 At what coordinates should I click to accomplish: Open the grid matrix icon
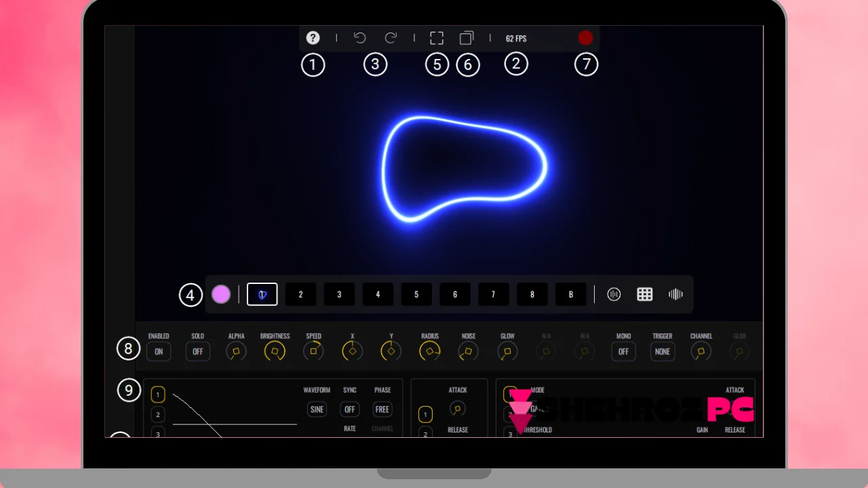tap(645, 294)
